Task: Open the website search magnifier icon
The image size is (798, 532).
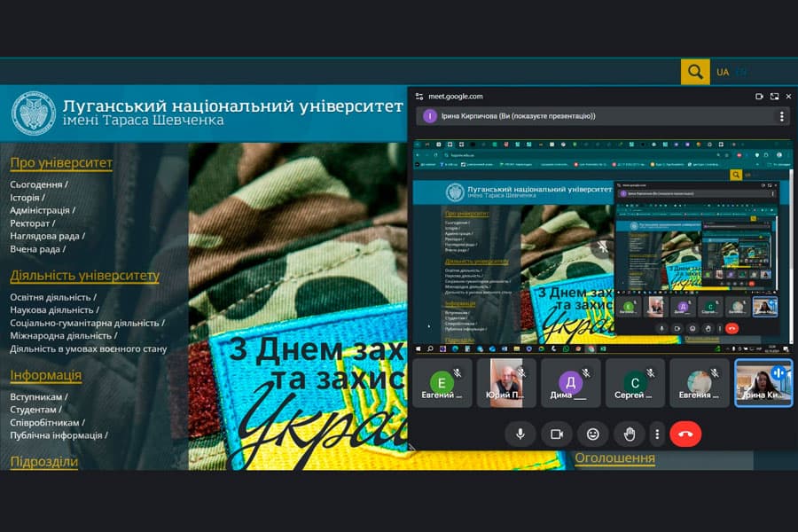Action: click(x=695, y=72)
